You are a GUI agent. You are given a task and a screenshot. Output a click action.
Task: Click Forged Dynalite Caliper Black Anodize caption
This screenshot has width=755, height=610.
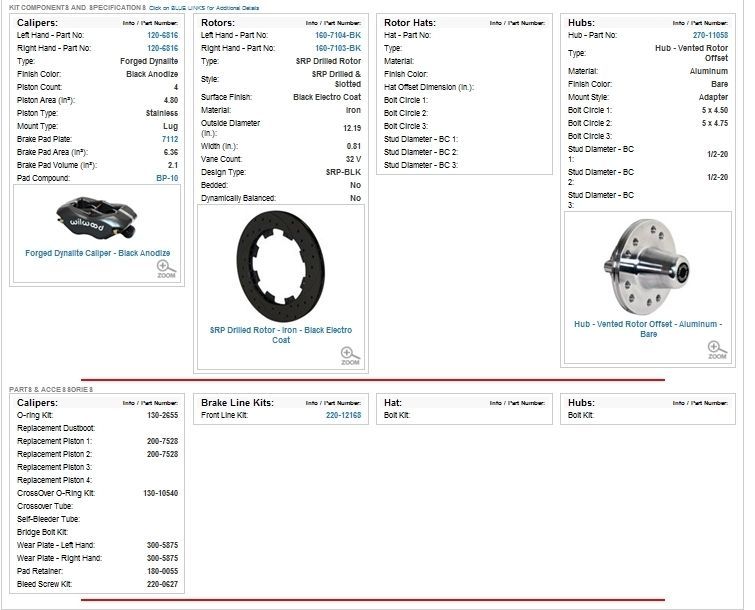point(97,253)
